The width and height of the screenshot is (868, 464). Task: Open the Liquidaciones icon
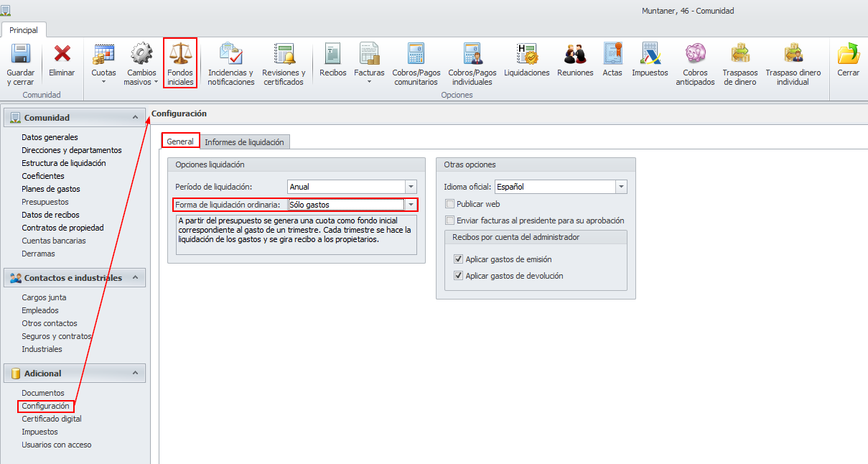527,54
